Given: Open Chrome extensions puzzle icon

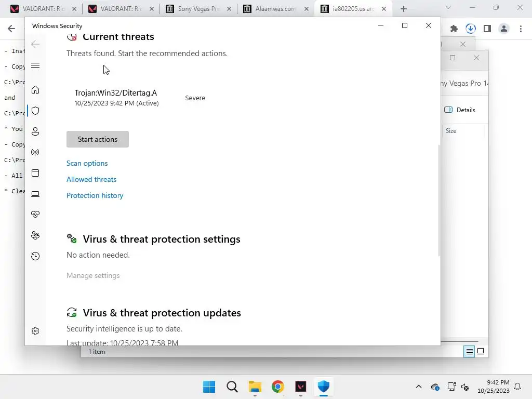Looking at the screenshot, I should 454,29.
